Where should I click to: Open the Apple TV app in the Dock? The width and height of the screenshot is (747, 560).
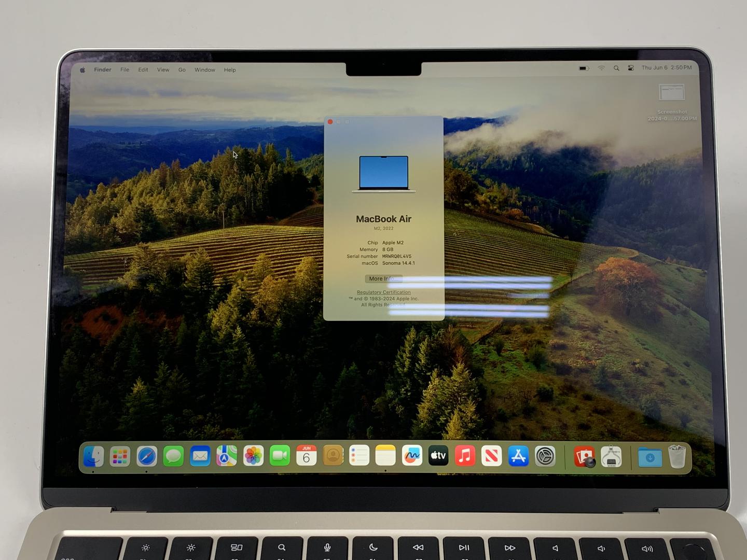(438, 456)
